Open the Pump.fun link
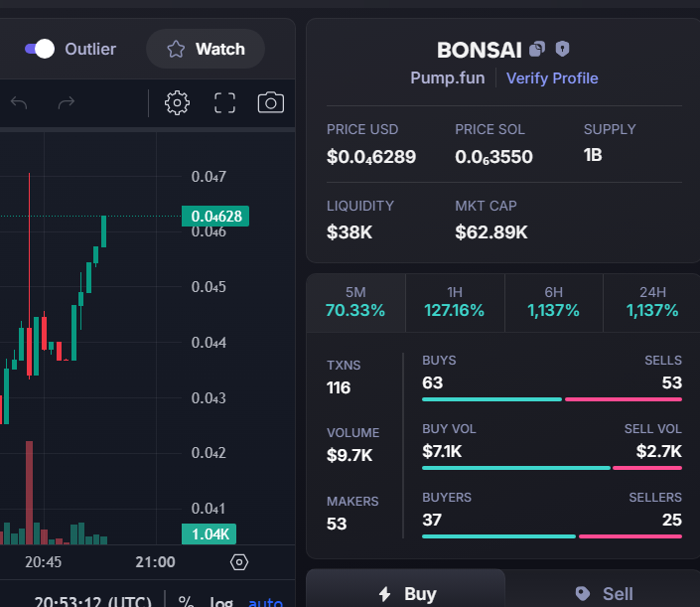This screenshot has width=700, height=607. (x=448, y=78)
